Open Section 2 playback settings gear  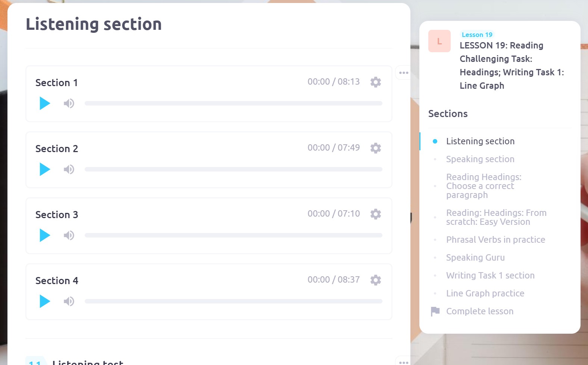pyautogui.click(x=376, y=148)
